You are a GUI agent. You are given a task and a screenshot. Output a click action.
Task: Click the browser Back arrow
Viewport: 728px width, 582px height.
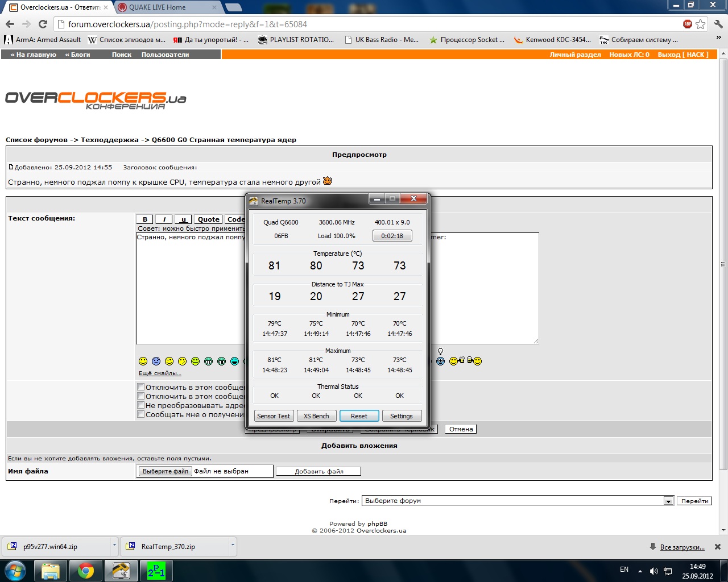[10, 24]
